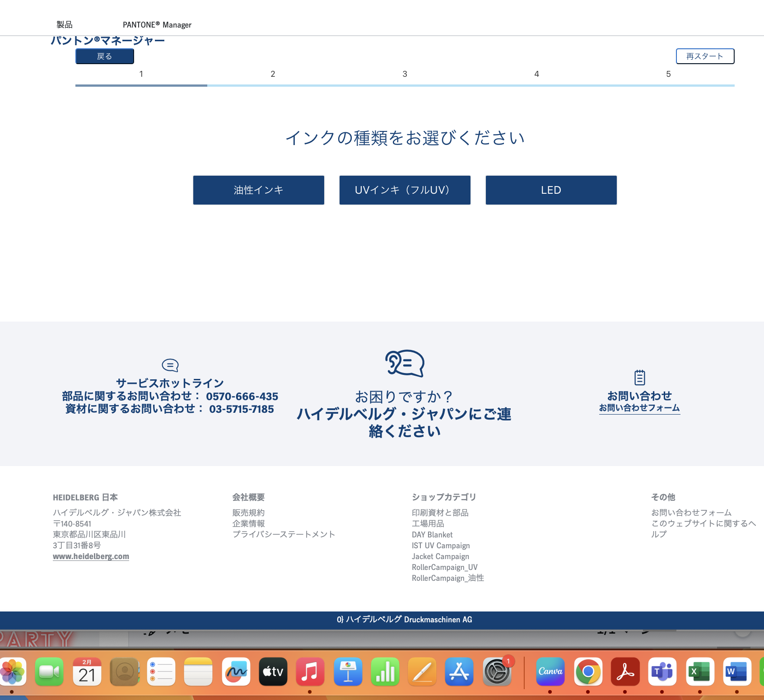Open Microsoft Excel in Dock
This screenshot has width=764, height=700.
tap(700, 672)
